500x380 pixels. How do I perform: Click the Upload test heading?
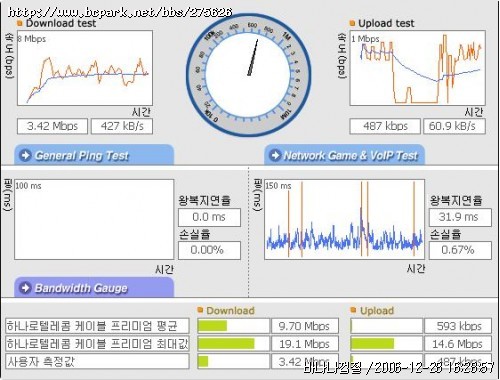386,23
